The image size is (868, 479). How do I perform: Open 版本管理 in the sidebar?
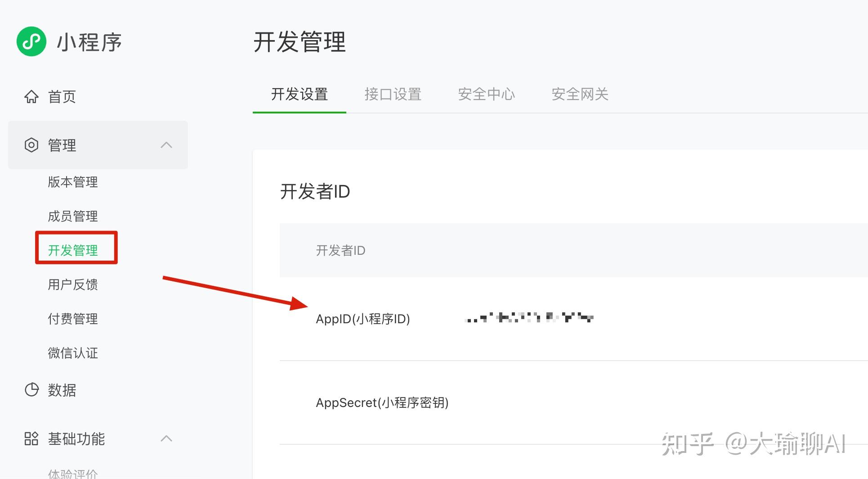(x=73, y=182)
